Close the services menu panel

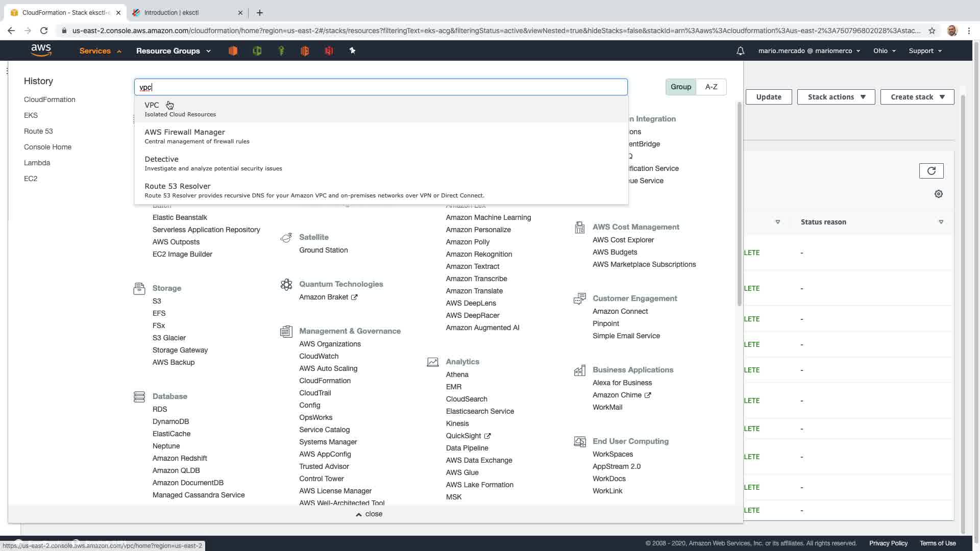pyautogui.click(x=369, y=514)
